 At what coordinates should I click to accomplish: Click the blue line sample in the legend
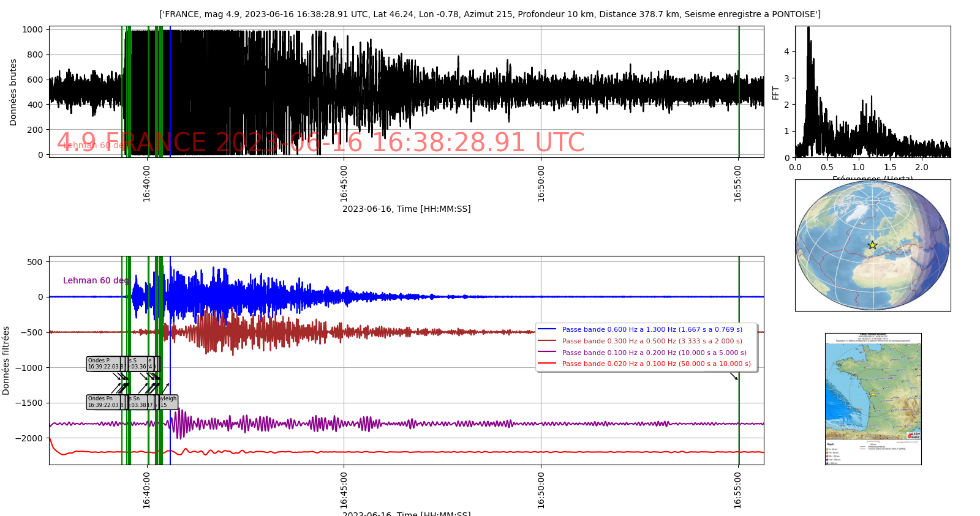click(x=546, y=329)
